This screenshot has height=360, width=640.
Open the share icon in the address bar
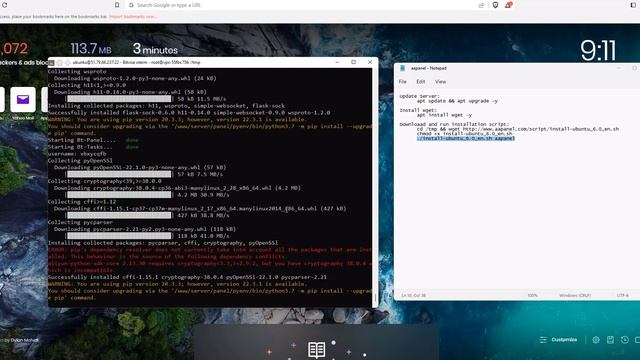[482, 5]
